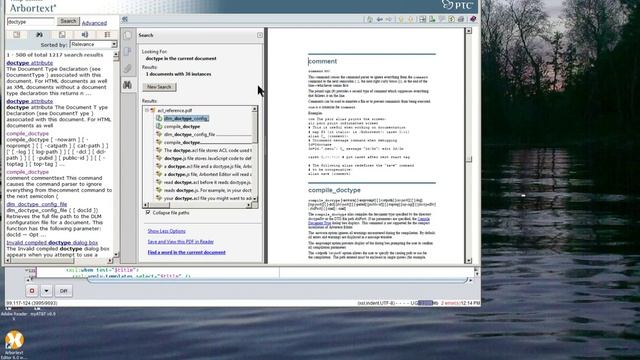Select 'doctype.js file stores JavaScript code' result
The height and width of the screenshot is (360, 640).
point(208,158)
